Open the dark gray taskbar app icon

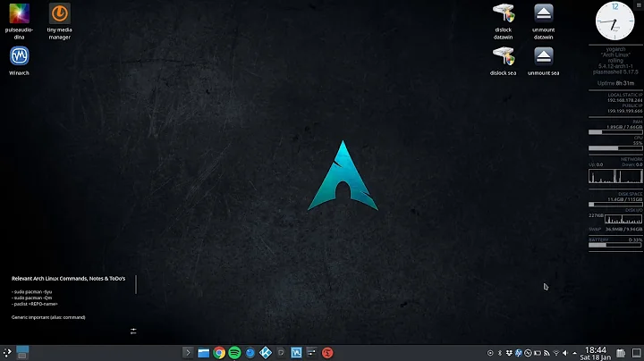[x=281, y=352]
